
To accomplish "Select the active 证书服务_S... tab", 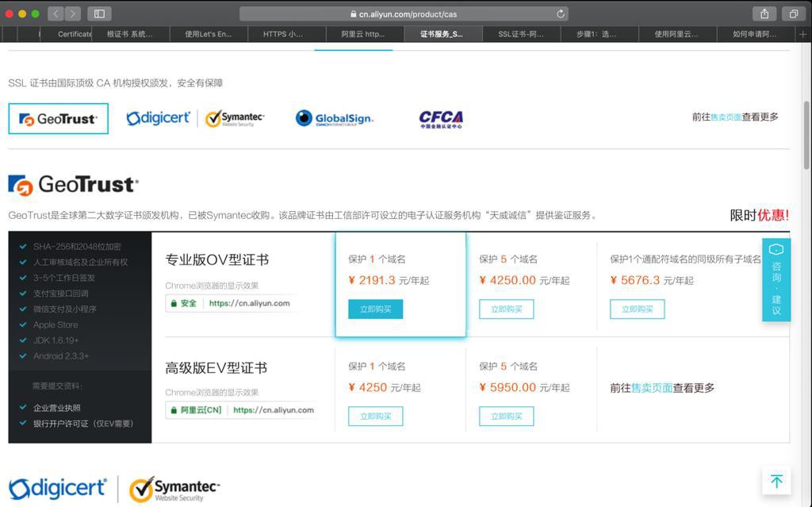I will pyautogui.click(x=443, y=34).
